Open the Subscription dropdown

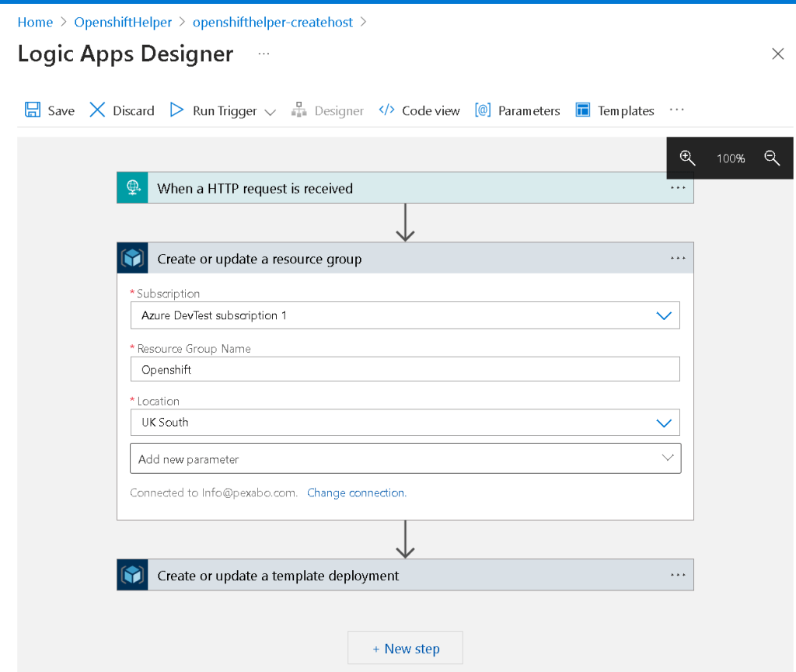click(x=405, y=315)
